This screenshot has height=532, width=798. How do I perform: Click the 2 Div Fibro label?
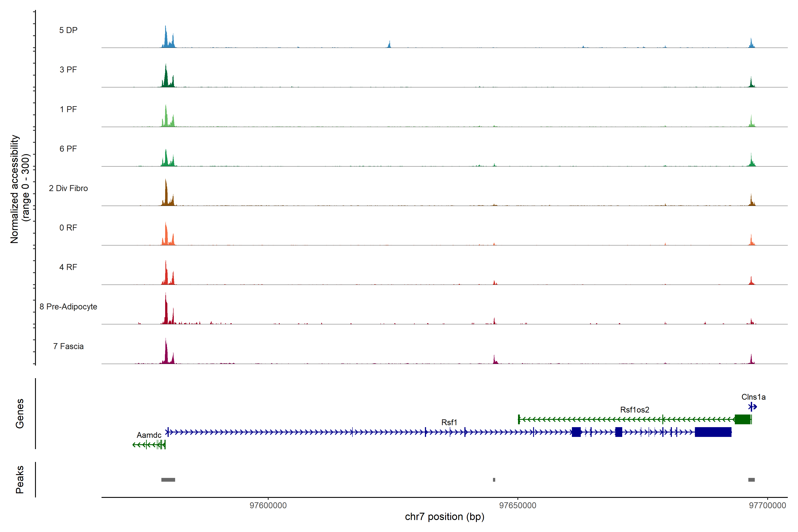(68, 188)
